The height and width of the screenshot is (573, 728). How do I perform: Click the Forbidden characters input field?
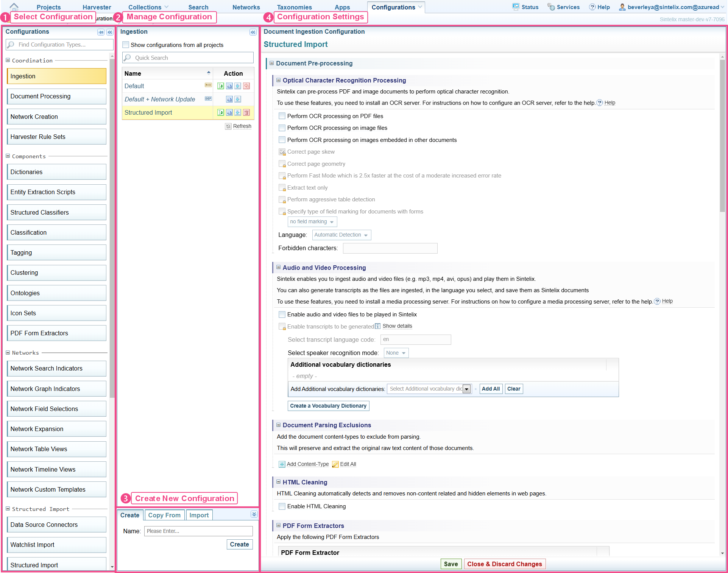pos(390,248)
